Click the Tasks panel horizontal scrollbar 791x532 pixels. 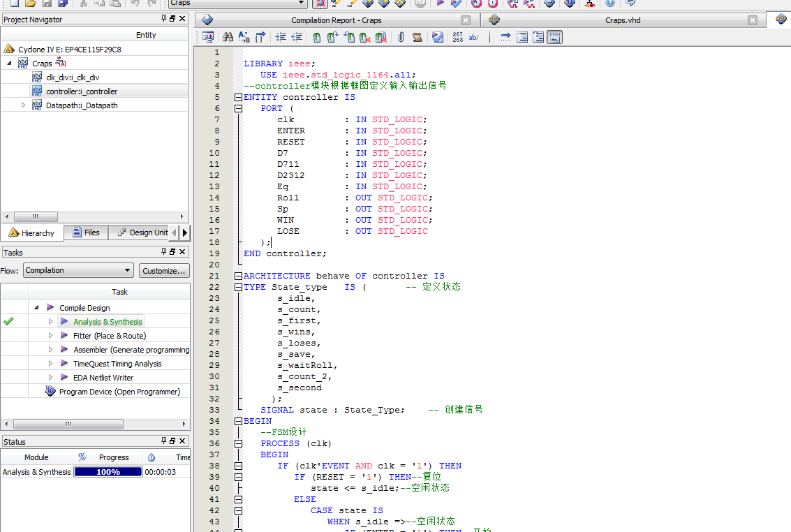(68, 424)
